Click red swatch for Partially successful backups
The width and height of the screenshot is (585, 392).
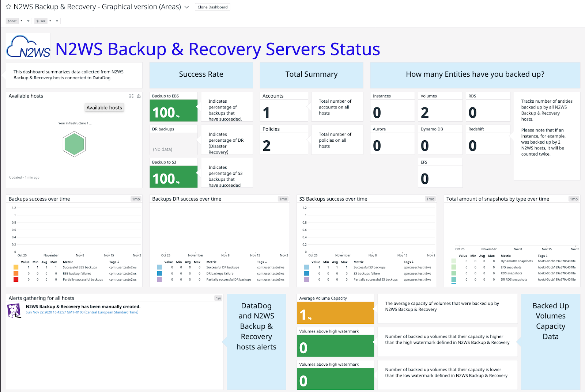[x=16, y=279]
